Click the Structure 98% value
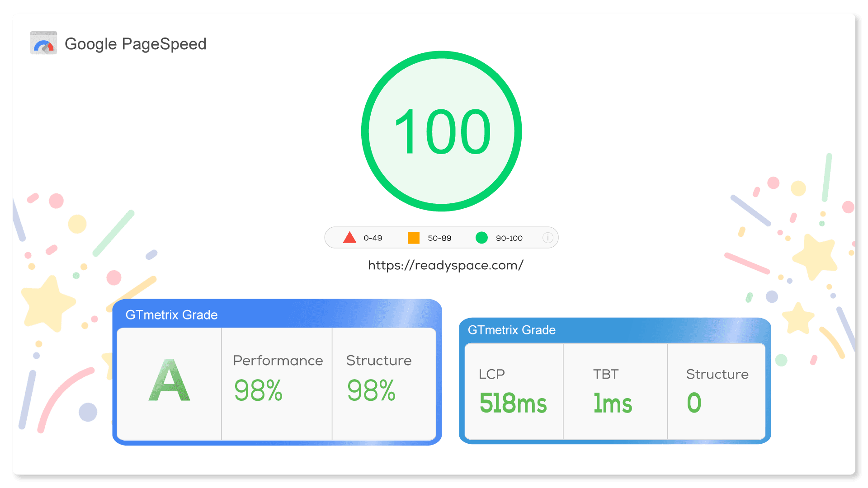The height and width of the screenshot is (488, 868). click(x=371, y=390)
